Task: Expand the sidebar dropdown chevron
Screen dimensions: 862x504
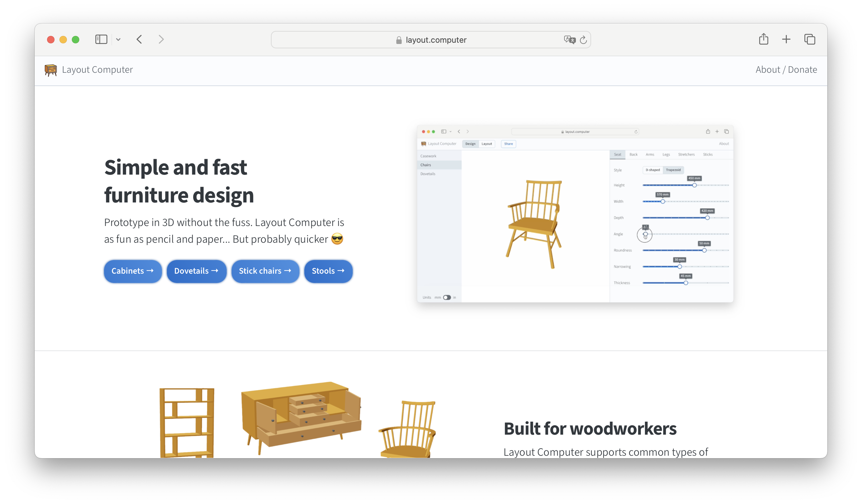Action: coord(118,39)
